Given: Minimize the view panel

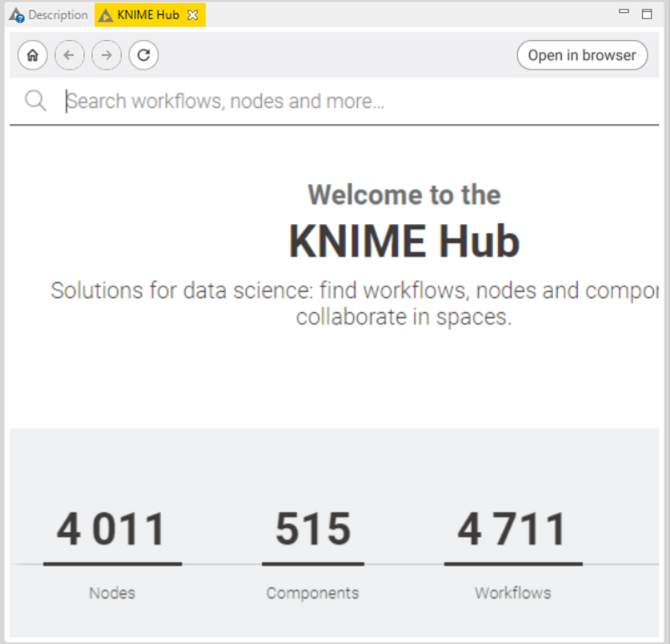Looking at the screenshot, I should [x=624, y=11].
